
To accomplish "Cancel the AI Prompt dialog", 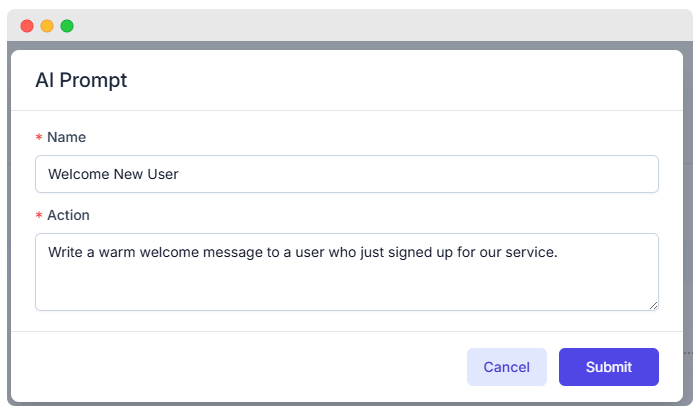I will [506, 367].
